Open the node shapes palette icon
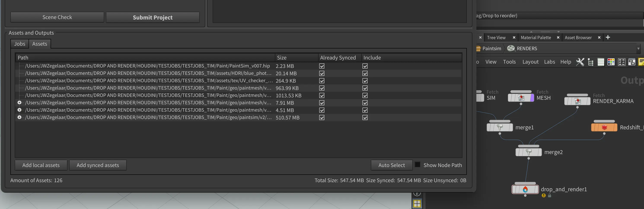 click(622, 62)
